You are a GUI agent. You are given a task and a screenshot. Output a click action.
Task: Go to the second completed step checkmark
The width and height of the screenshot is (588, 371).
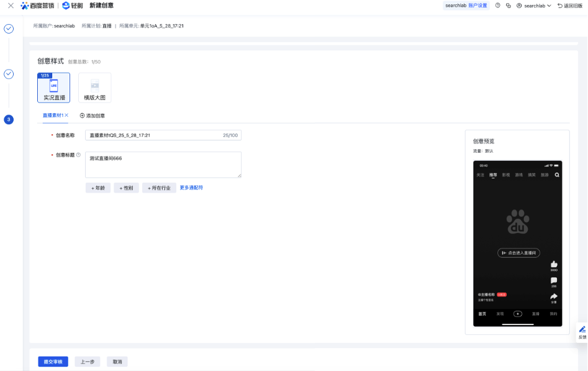pos(9,74)
